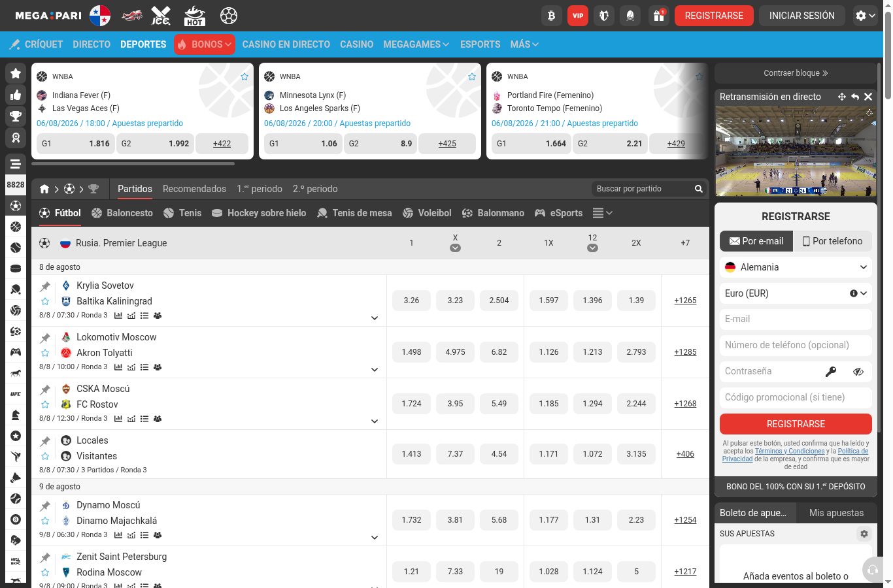893x588 pixels.
Task: Click the red REGISTRARSE header button
Action: (x=714, y=16)
